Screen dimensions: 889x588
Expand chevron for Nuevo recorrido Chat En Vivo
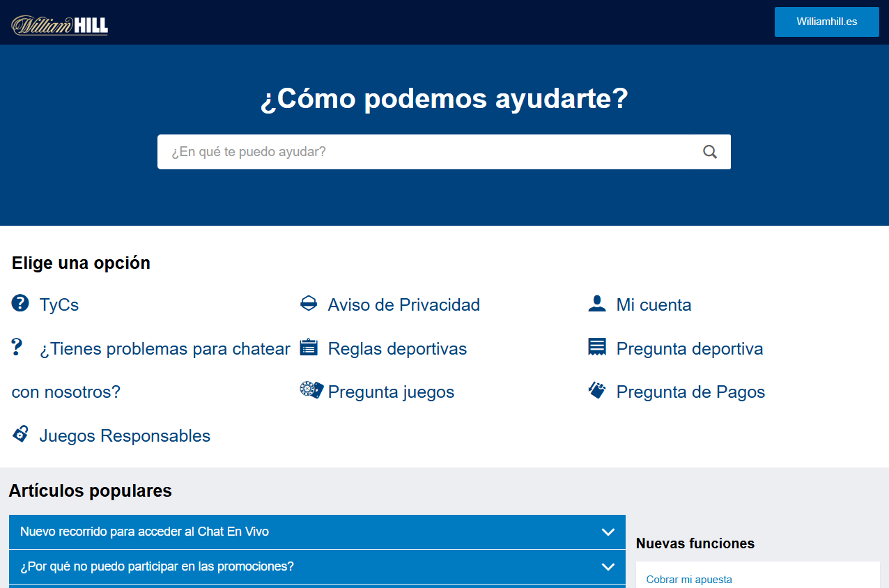pyautogui.click(x=608, y=532)
